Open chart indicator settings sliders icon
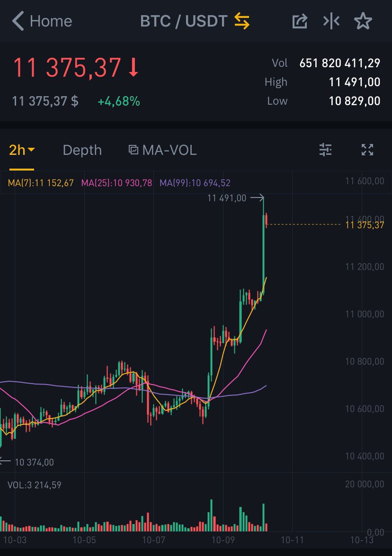The height and width of the screenshot is (556, 392). point(326,150)
